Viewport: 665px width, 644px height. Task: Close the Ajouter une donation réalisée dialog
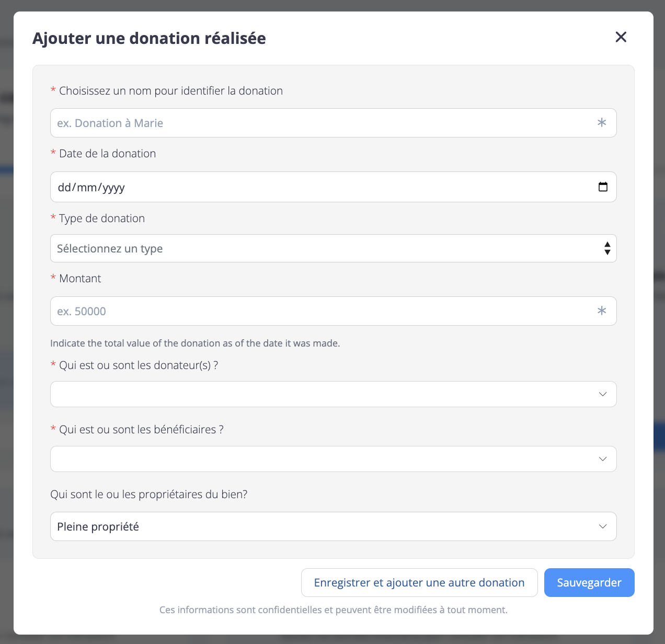click(621, 37)
